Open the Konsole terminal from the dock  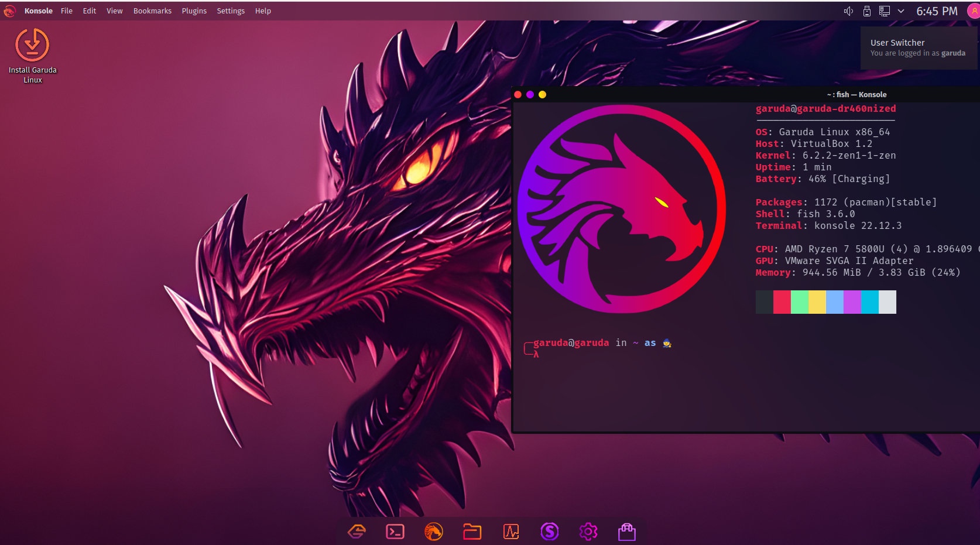click(395, 532)
